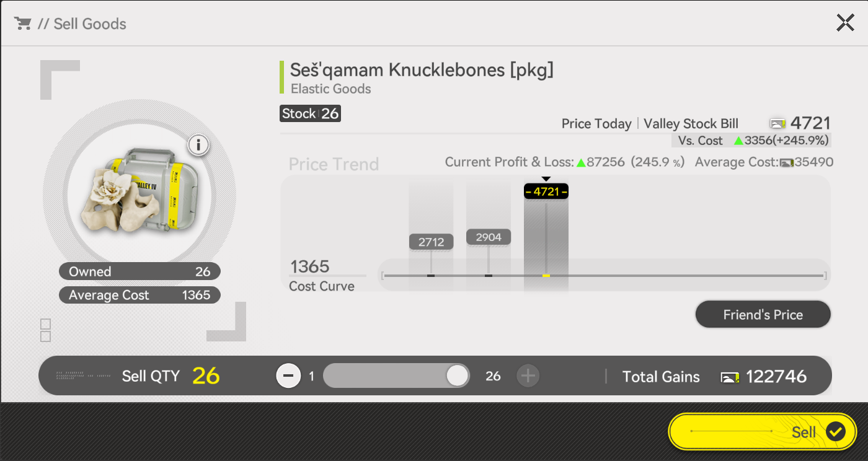Open Friend's Price

763,315
